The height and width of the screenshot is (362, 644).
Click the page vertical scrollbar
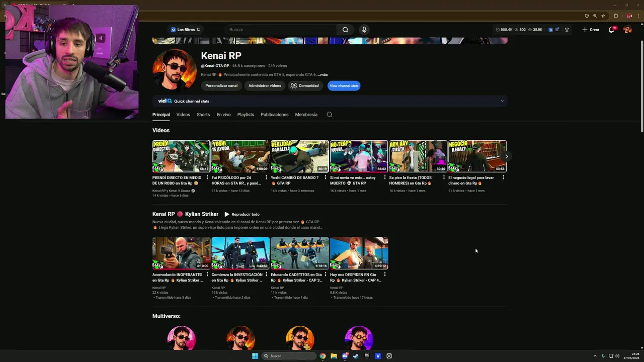tap(641, 85)
